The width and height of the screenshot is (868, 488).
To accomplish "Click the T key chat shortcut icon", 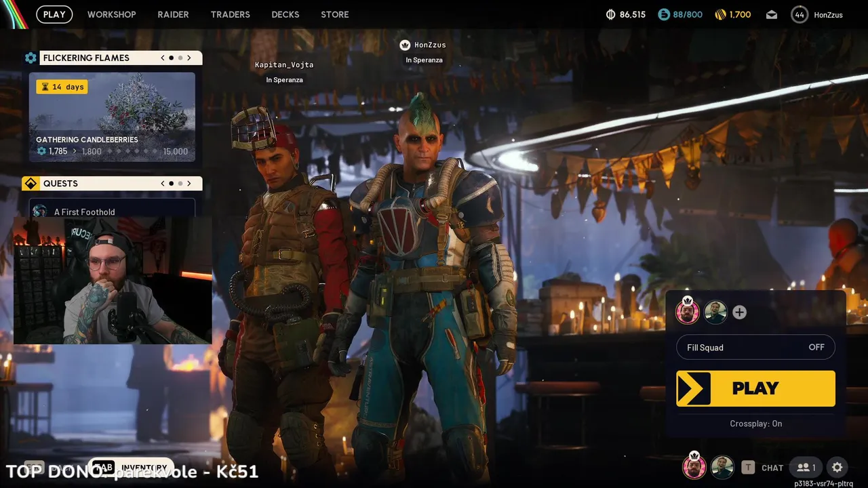I will coord(748,467).
